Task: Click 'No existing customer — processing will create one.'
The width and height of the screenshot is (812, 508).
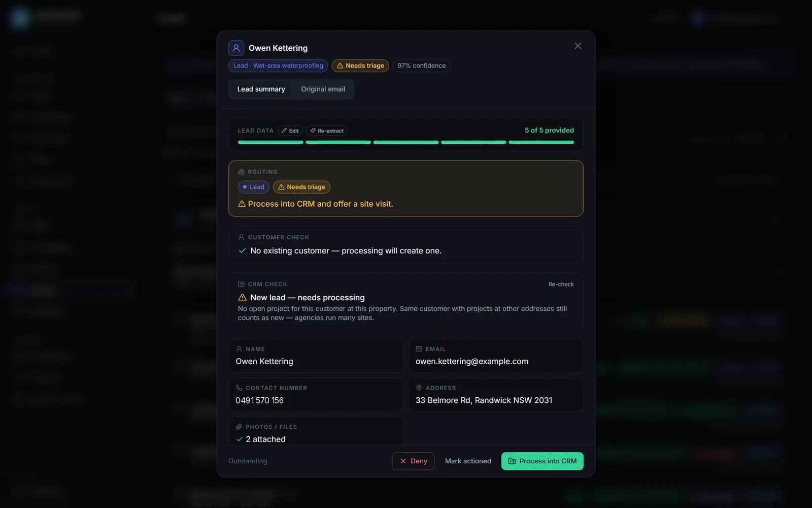Action: tap(346, 250)
